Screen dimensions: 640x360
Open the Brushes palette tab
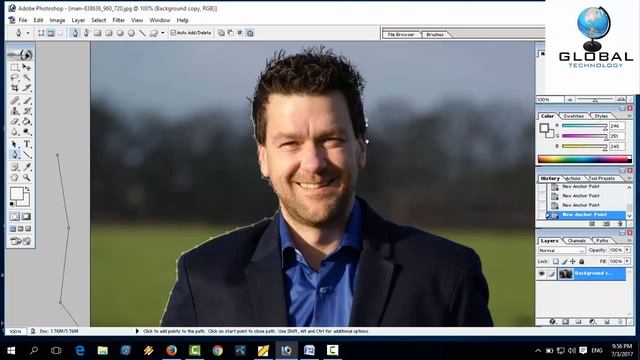pos(435,35)
